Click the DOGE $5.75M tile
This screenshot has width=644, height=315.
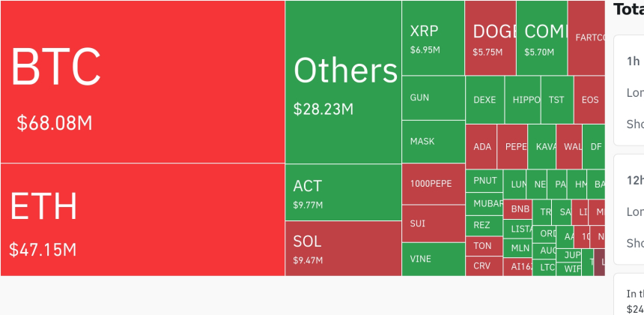coord(490,38)
